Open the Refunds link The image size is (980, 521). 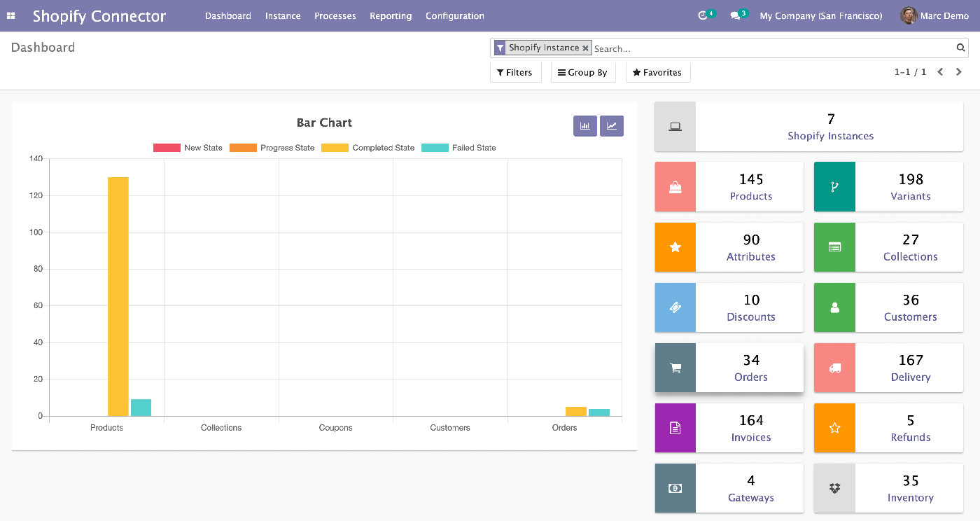(911, 437)
